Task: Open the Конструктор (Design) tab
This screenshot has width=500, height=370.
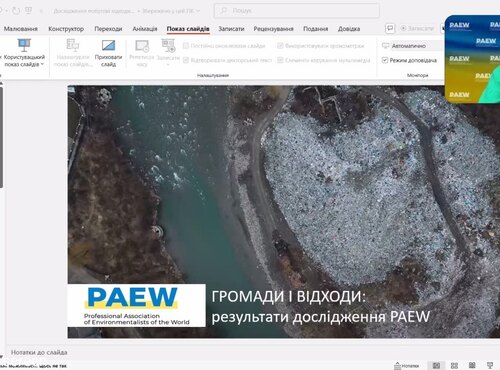Action: coord(66,29)
